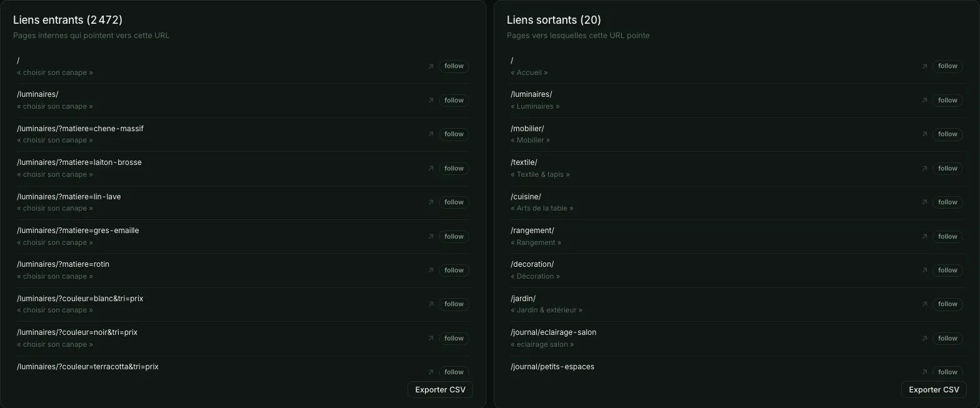Open arrow icon beside /luminaires/?matiere=rotin
Screen dimensions: 980x408
pyautogui.click(x=431, y=270)
